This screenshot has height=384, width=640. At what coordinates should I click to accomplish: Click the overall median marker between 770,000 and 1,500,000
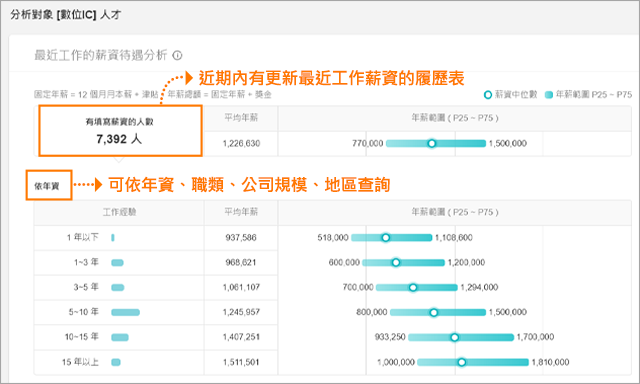tap(432, 143)
